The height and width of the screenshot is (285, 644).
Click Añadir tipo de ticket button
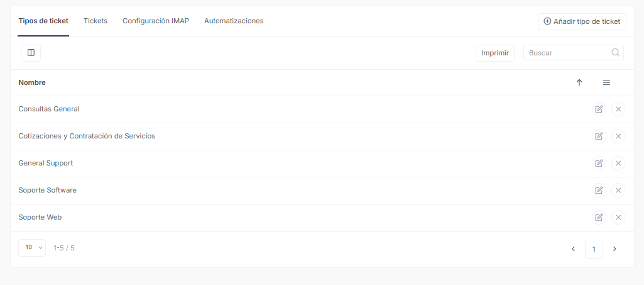[x=582, y=21]
